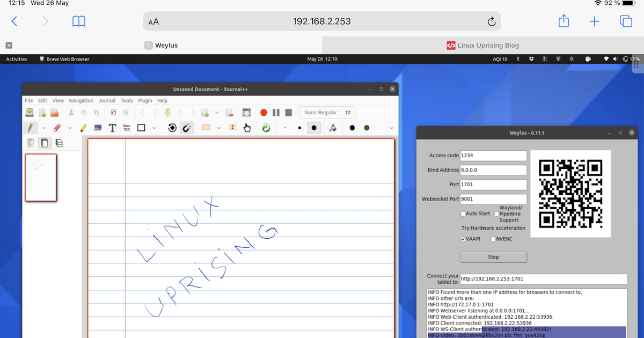Select the Hand tool
The height and width of the screenshot is (338, 644).
click(247, 128)
